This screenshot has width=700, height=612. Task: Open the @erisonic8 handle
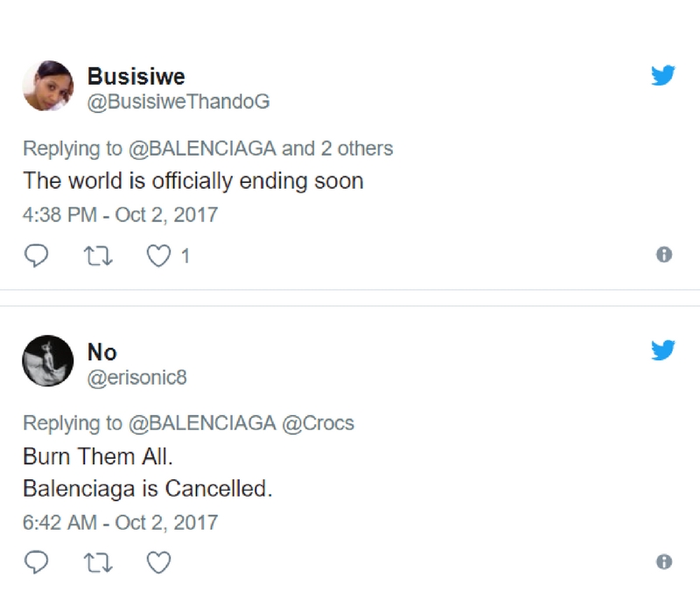[137, 378]
